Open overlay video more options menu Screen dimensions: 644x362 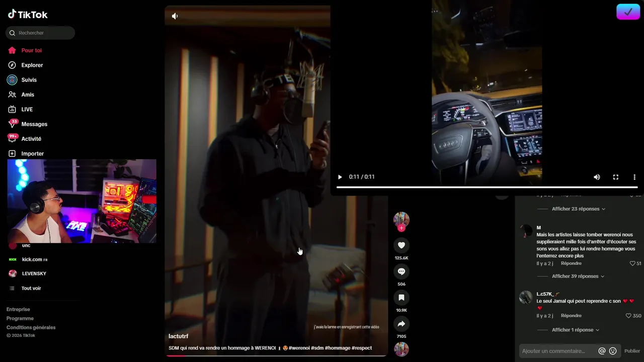[x=634, y=177]
